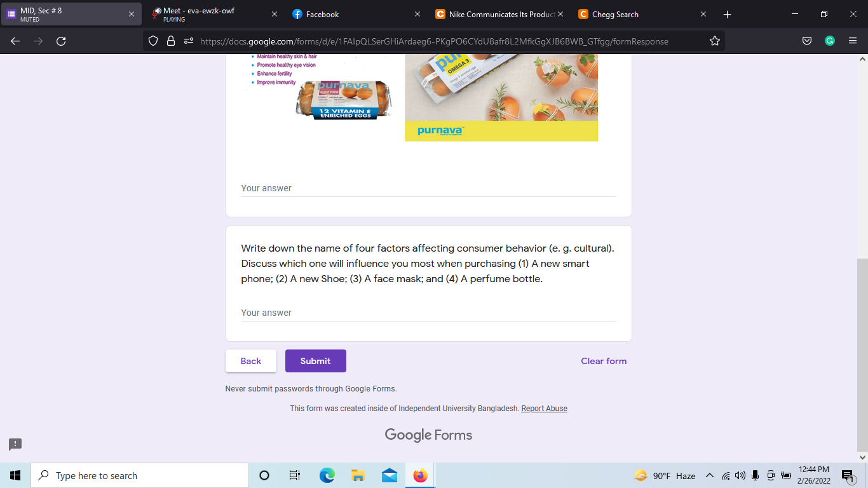Click the purnava Omega 3 eggs image
The image size is (868, 488).
pos(501,98)
